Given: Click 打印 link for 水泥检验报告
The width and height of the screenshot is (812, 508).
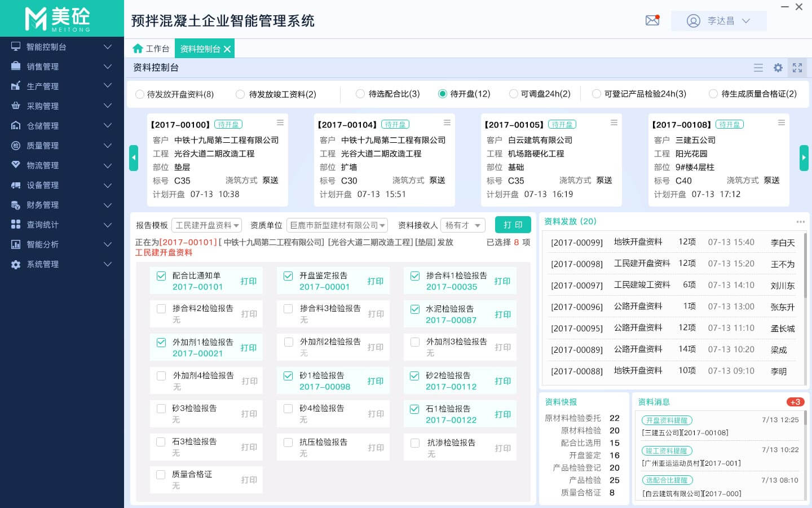Looking at the screenshot, I should (x=502, y=314).
